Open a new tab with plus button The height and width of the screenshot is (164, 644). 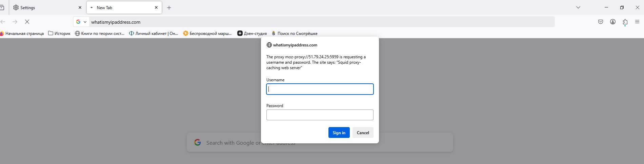click(169, 8)
